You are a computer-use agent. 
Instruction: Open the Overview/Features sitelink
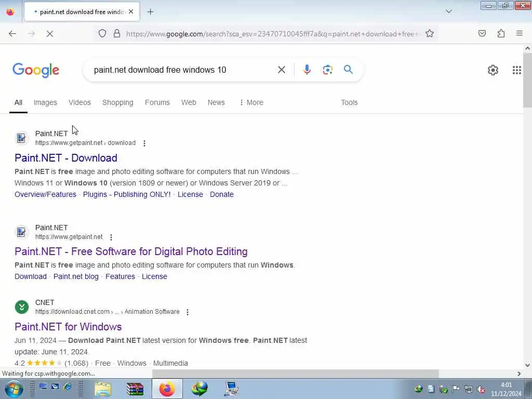click(x=46, y=194)
